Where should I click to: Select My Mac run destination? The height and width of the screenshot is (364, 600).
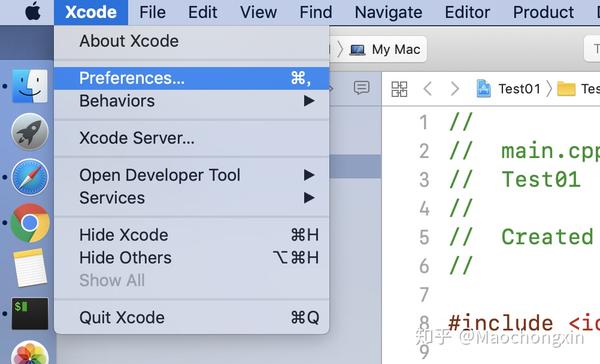click(x=385, y=49)
